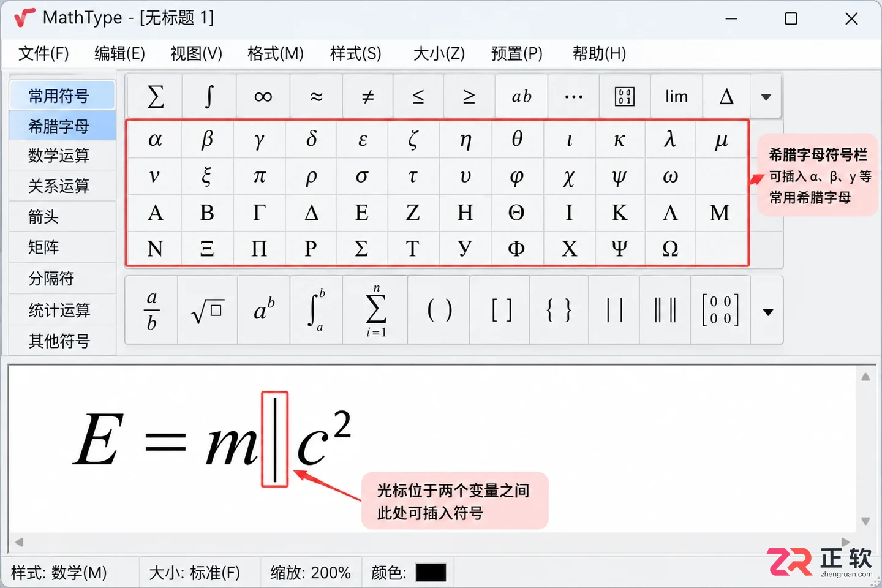Screen dimensions: 882x588
Task: Insert the fraction a over b template
Action: pos(152,311)
